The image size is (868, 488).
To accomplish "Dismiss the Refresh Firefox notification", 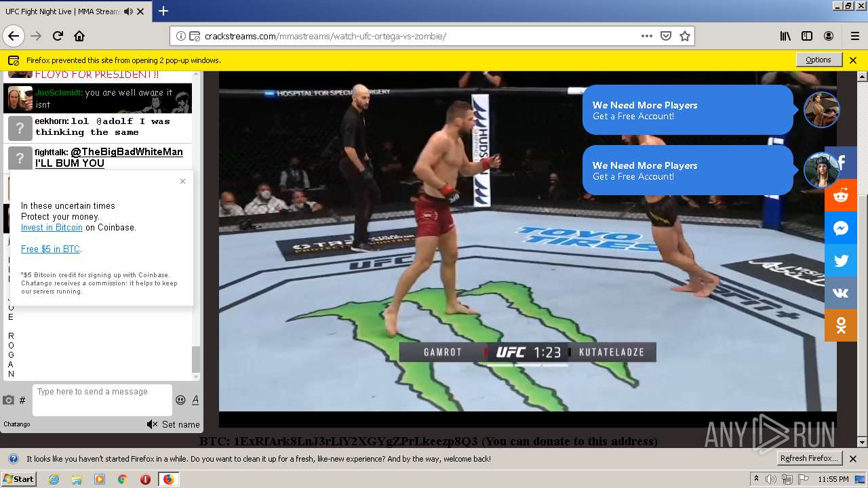I will 853,459.
